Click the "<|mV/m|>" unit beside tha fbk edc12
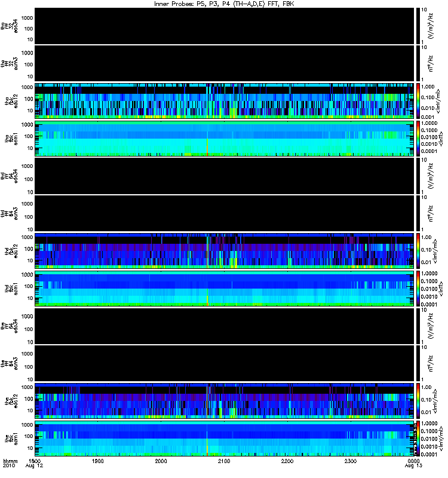 [438, 101]
